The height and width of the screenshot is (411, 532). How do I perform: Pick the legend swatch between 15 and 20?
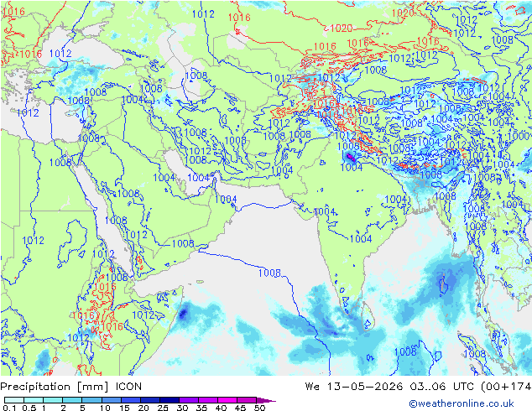[131, 400]
